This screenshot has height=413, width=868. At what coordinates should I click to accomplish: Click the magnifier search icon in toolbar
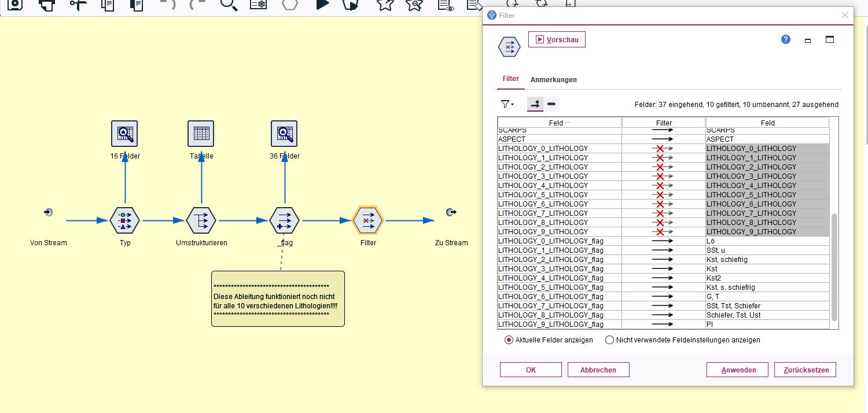pyautogui.click(x=229, y=5)
